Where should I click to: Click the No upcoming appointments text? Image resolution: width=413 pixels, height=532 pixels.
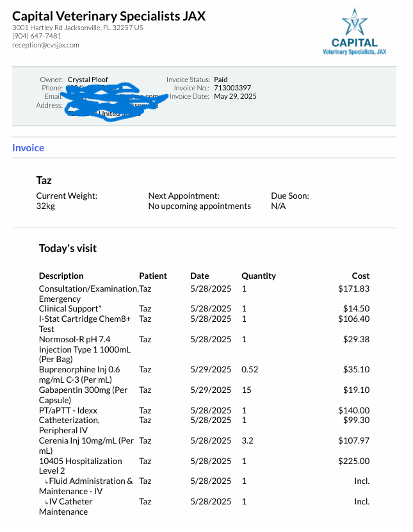pos(199,206)
